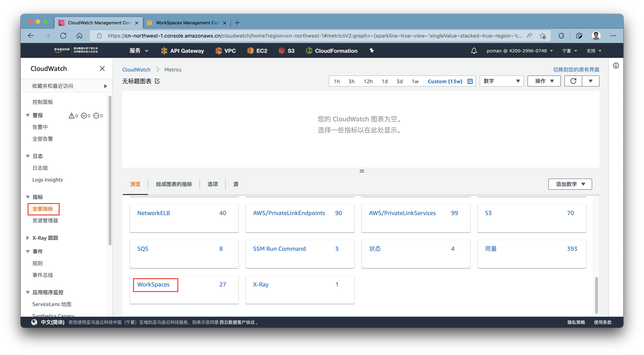Open browser extensions puzzle icon

pos(561,36)
